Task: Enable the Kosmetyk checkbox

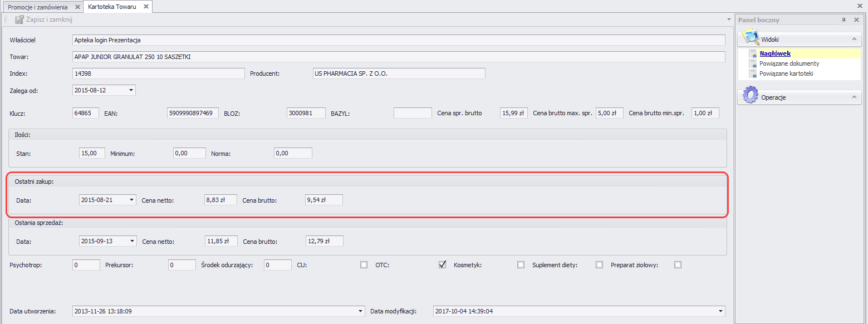Action: 521,265
